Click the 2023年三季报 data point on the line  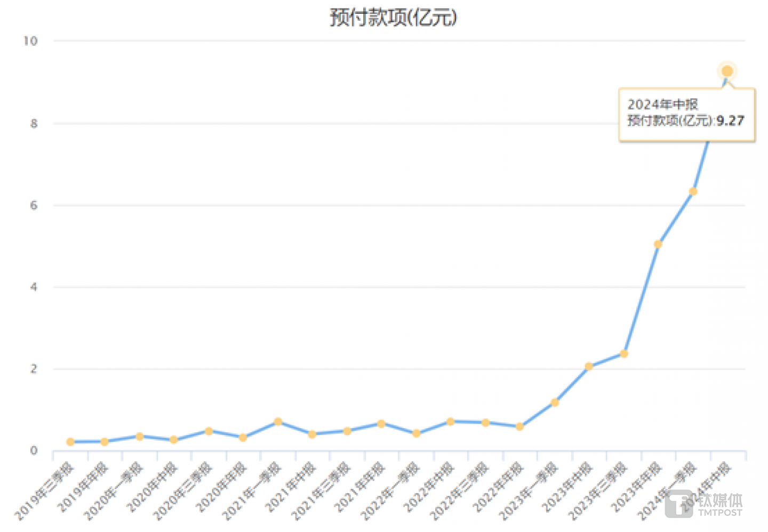pyautogui.click(x=624, y=353)
